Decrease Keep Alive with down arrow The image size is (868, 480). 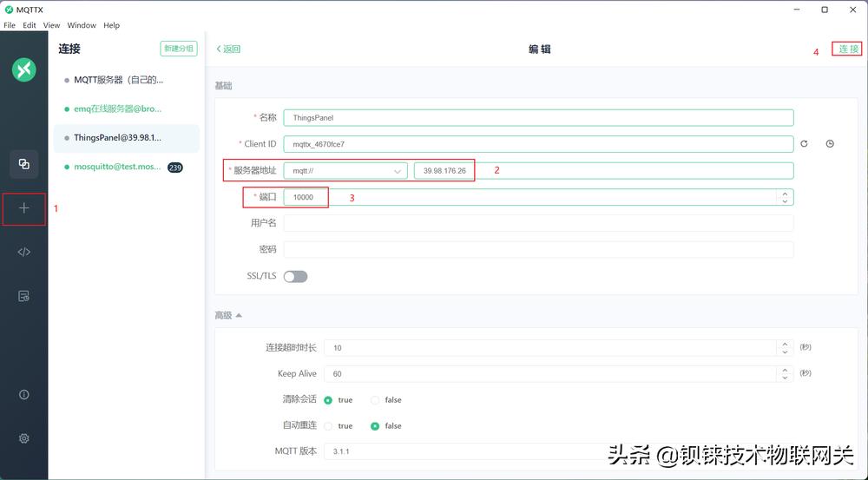click(785, 378)
